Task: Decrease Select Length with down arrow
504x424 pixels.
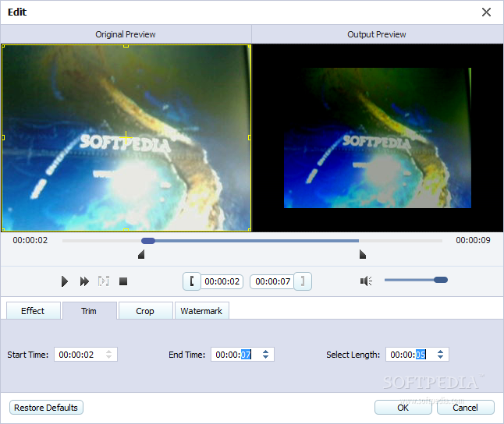Action: (x=440, y=357)
